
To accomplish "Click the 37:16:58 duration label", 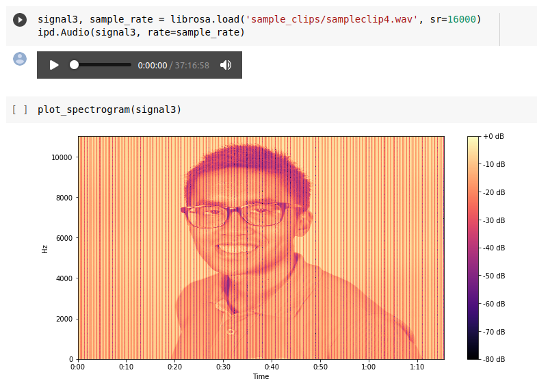I will pyautogui.click(x=192, y=66).
